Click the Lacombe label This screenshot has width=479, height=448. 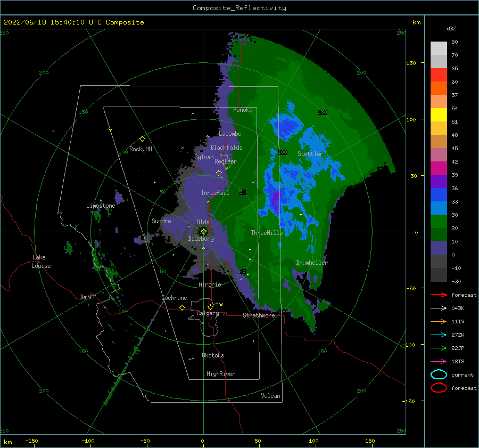pos(230,134)
